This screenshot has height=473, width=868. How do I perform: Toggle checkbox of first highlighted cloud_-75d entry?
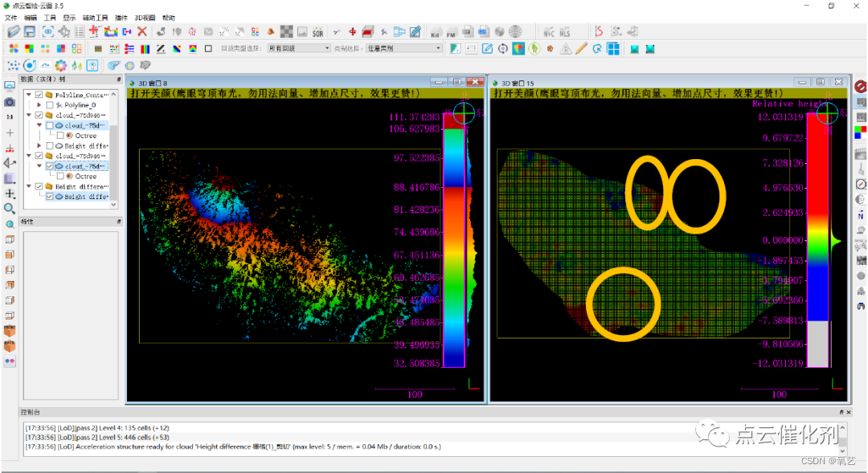pyautogui.click(x=49, y=125)
